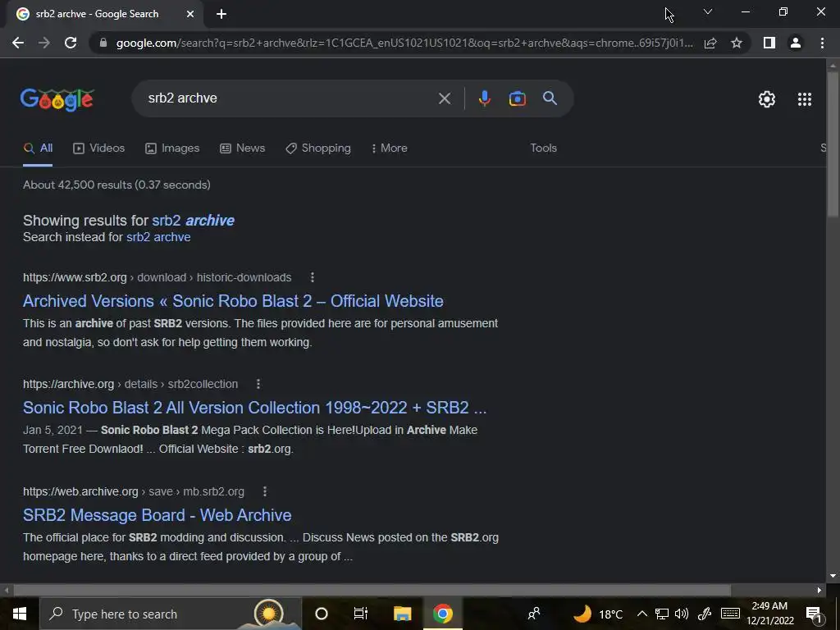Viewport: 840px width, 630px height.
Task: Open Sonic Robo Blast 2 All Version Collection
Action: point(255,408)
